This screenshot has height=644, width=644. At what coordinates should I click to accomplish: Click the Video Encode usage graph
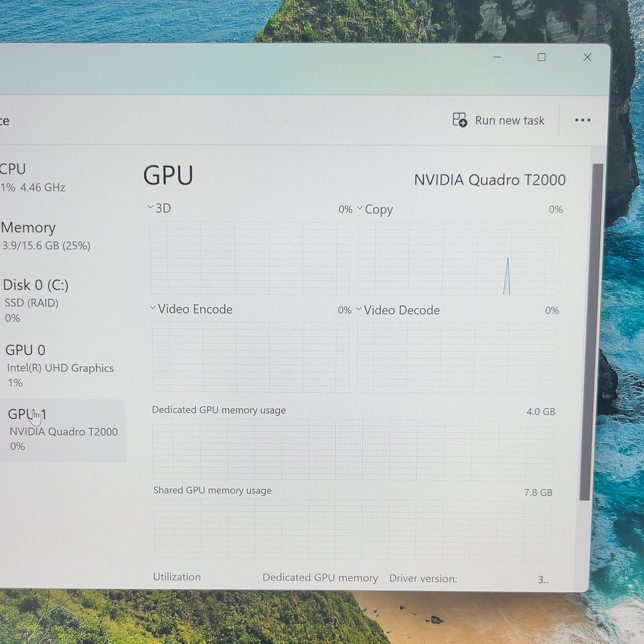tap(251, 357)
